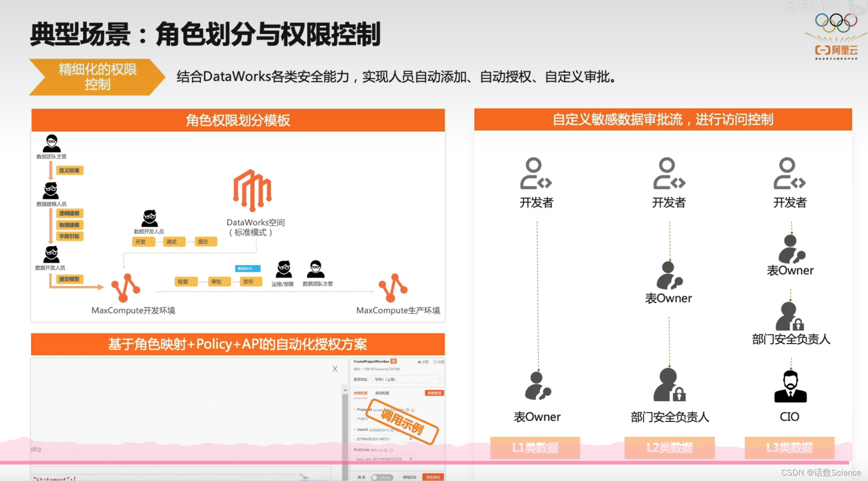Click the 开发者 icon in the L2 column

669,174
